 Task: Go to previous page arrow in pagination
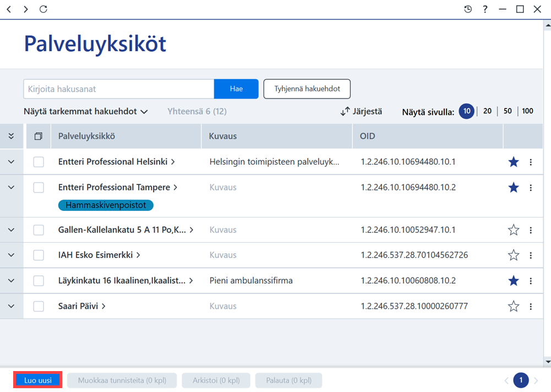point(506,380)
